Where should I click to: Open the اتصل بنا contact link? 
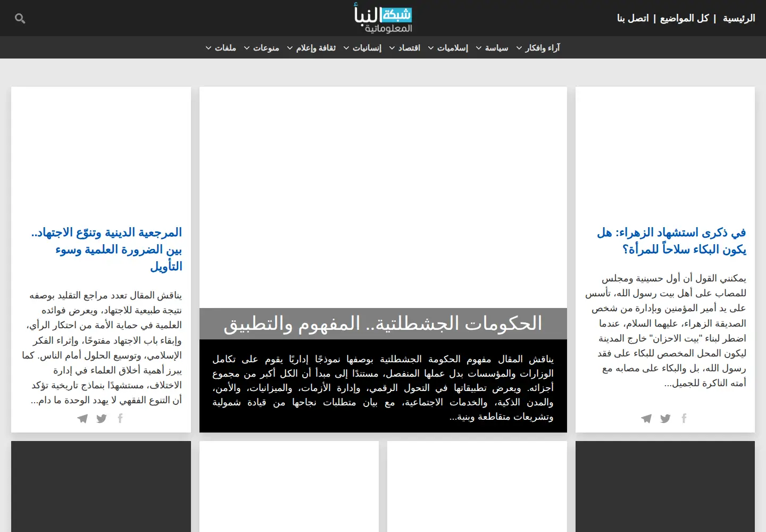coord(633,18)
